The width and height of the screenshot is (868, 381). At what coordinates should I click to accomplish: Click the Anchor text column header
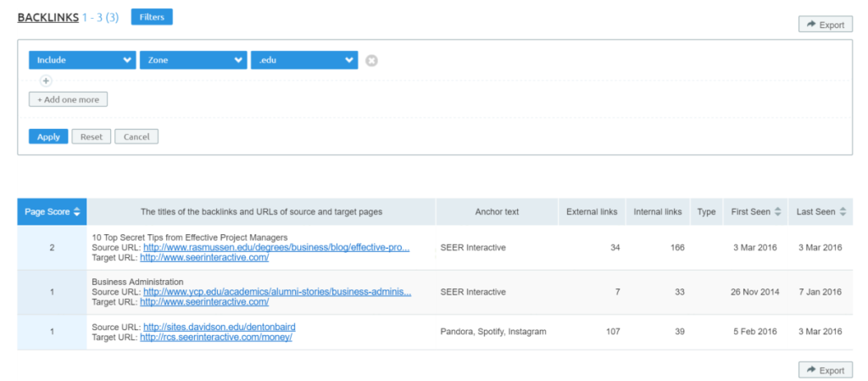pyautogui.click(x=497, y=212)
